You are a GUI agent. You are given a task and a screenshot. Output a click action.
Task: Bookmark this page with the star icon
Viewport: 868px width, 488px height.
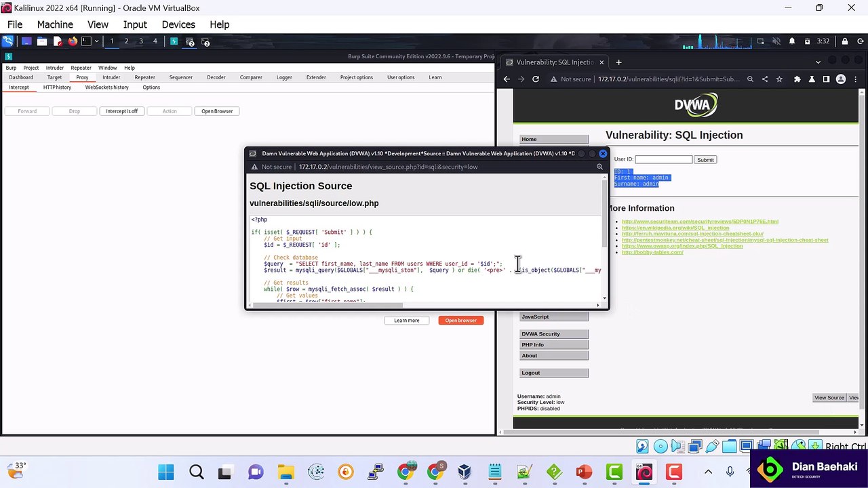click(780, 79)
